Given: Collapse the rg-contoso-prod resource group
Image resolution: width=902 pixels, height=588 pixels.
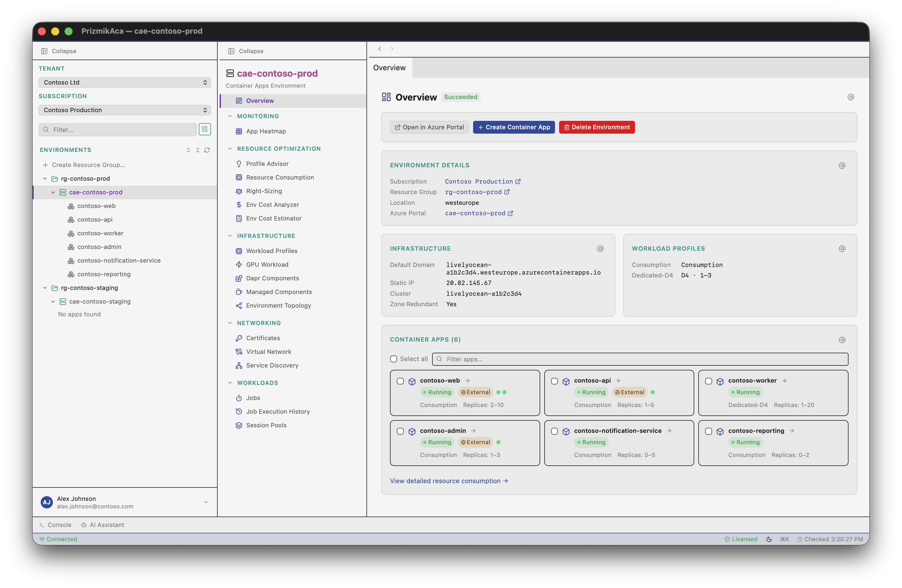Looking at the screenshot, I should click(x=45, y=178).
